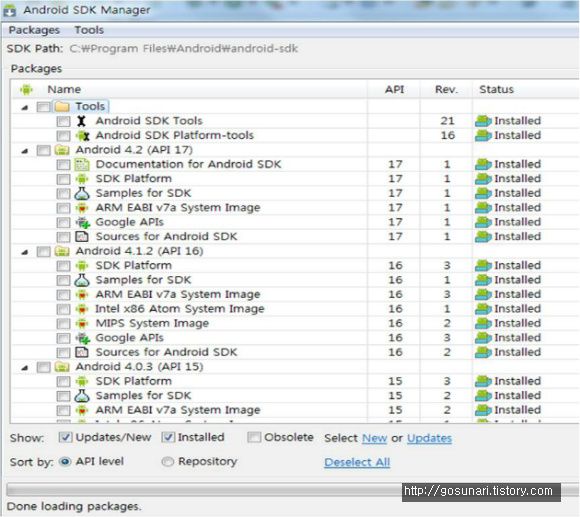This screenshot has width=580, height=517.
Task: Open the Packages menu
Action: pos(34,30)
